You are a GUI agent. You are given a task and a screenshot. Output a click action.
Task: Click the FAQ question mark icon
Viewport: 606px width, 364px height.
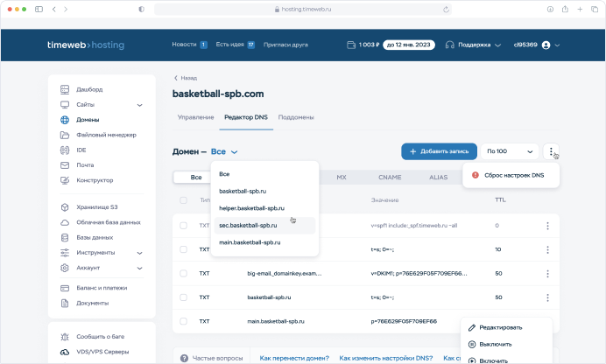pyautogui.click(x=185, y=358)
